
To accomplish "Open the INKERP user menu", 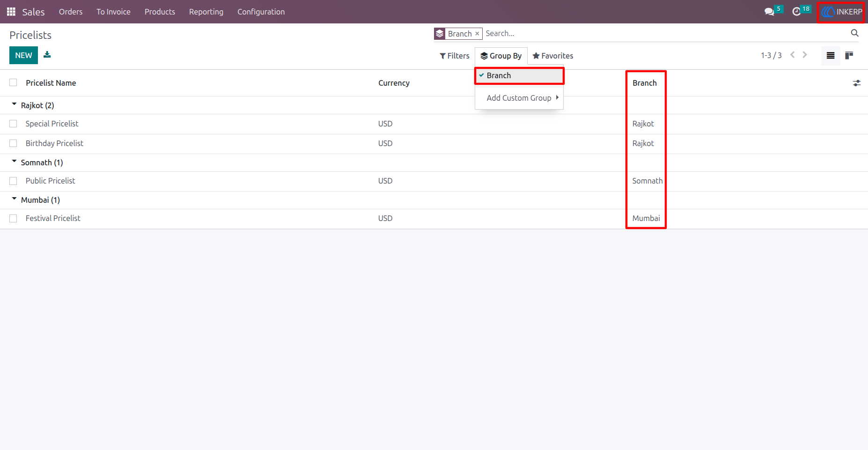I will (841, 12).
